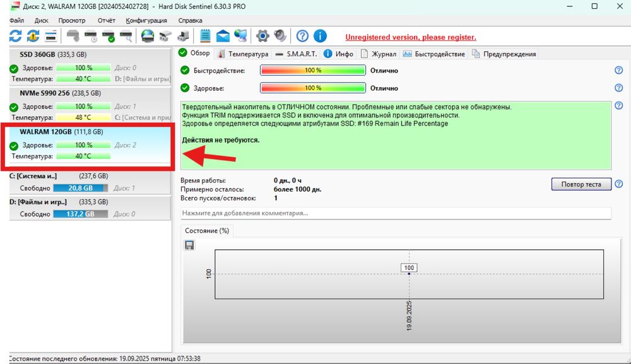Open settings with the gear icon
The height and width of the screenshot is (364, 631).
pos(262,36)
